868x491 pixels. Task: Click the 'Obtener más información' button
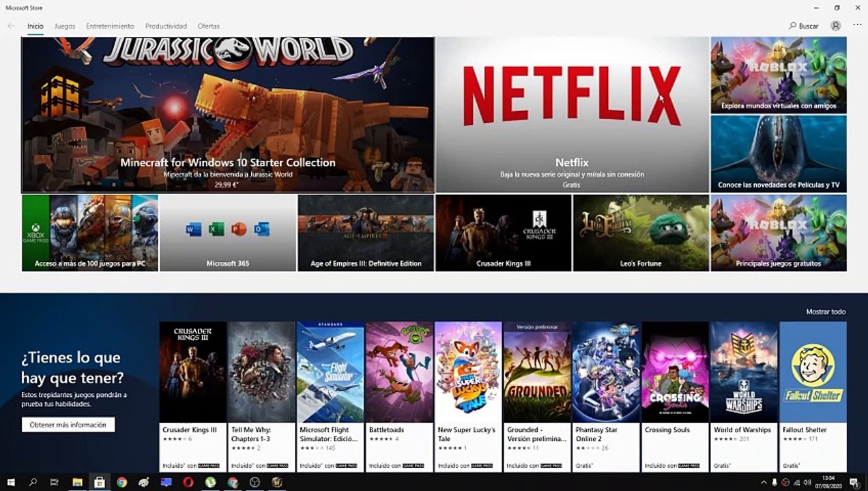tap(68, 425)
